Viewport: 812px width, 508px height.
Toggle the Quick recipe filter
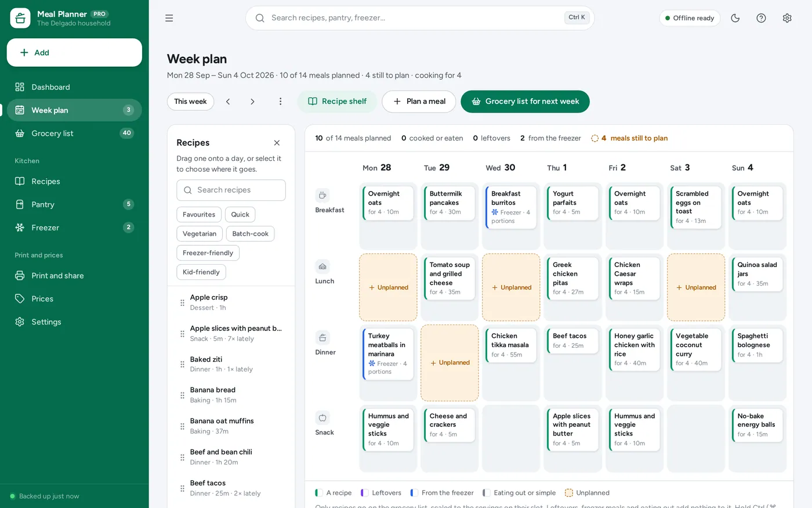[x=240, y=214]
